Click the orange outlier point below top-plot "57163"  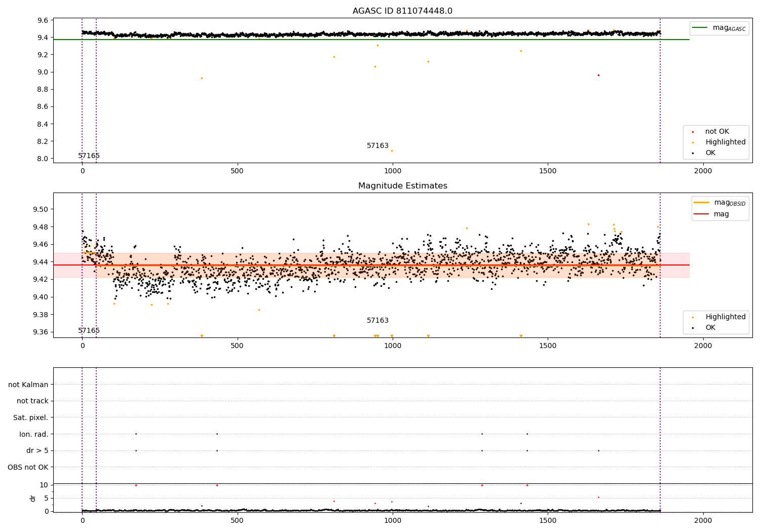(392, 150)
